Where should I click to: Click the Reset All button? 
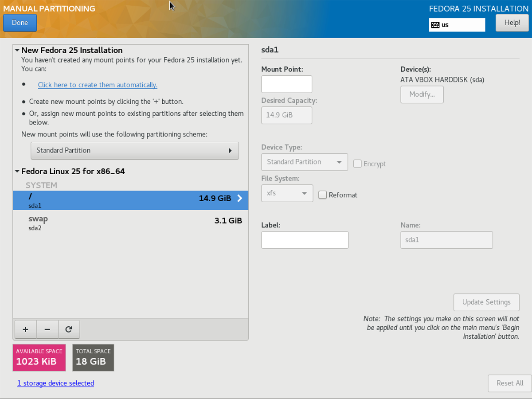[x=510, y=383]
